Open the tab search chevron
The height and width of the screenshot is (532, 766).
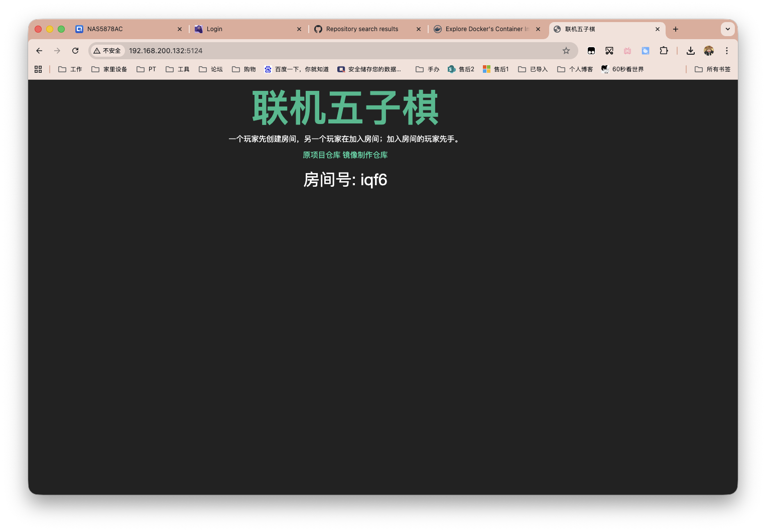[727, 29]
